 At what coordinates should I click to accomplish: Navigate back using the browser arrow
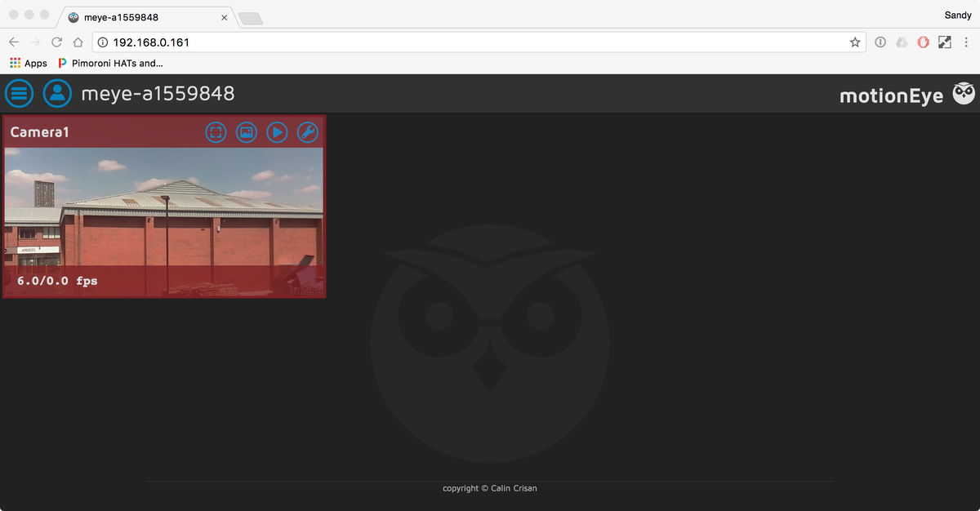click(13, 41)
